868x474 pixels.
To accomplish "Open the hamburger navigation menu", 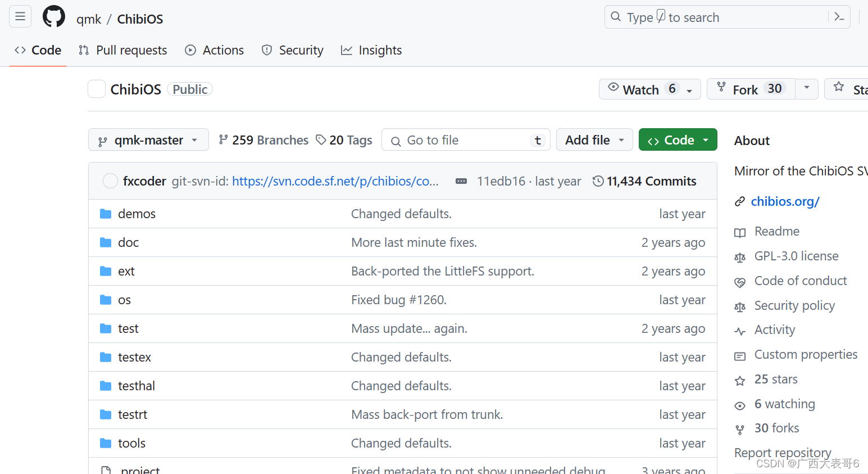I will [20, 16].
